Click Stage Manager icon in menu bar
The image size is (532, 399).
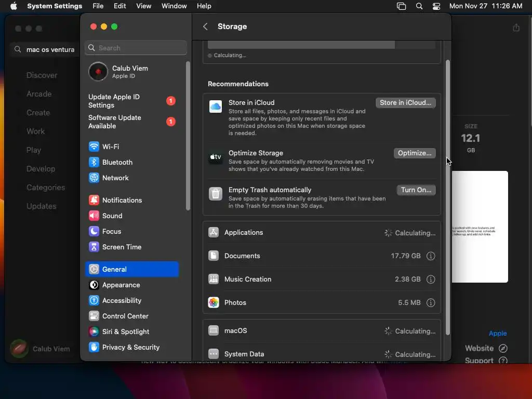(402, 6)
